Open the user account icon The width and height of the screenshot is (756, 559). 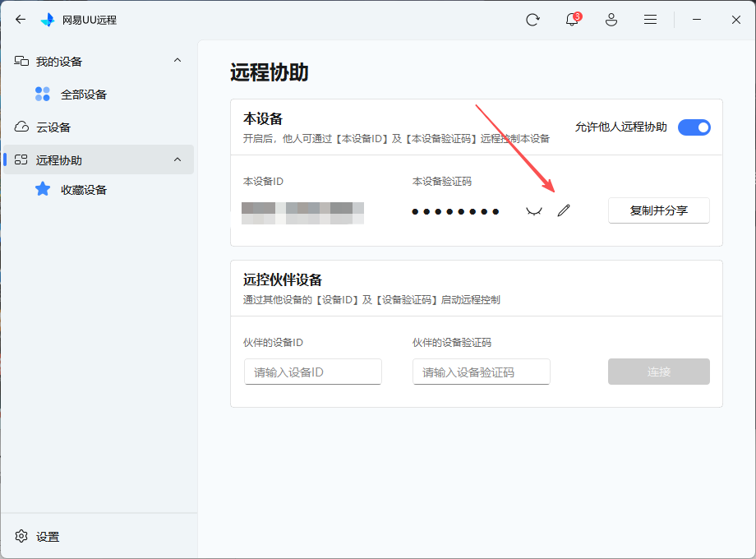[611, 20]
